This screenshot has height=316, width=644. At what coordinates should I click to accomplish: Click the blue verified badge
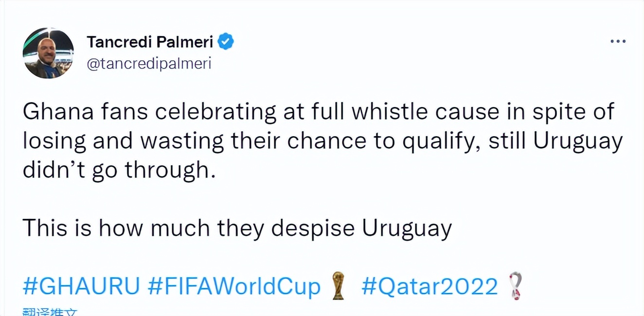pyautogui.click(x=225, y=42)
